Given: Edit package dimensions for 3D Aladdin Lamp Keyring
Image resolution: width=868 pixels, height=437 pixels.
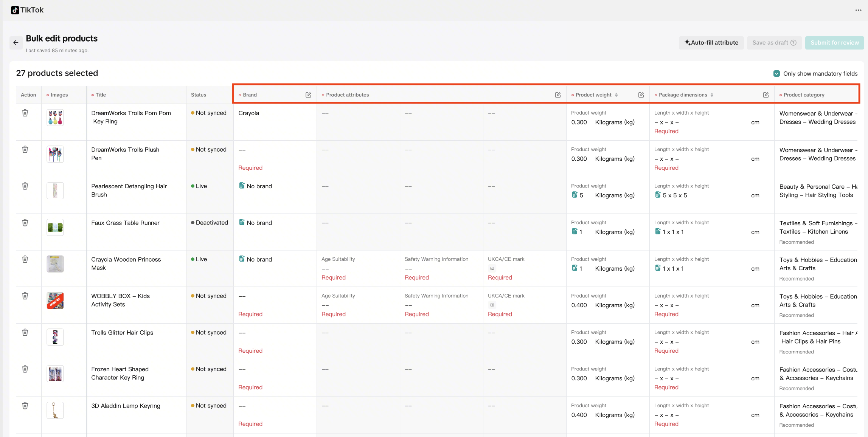Looking at the screenshot, I should coord(666,415).
